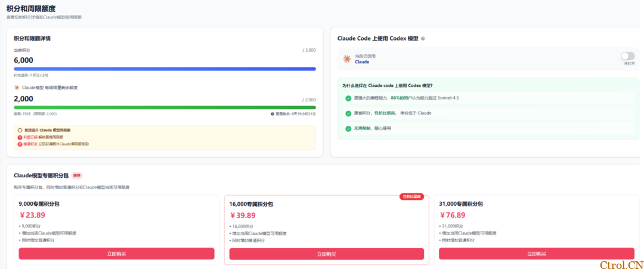Click the 积分和周限额度 page heading
644x269 pixels.
[31, 8]
